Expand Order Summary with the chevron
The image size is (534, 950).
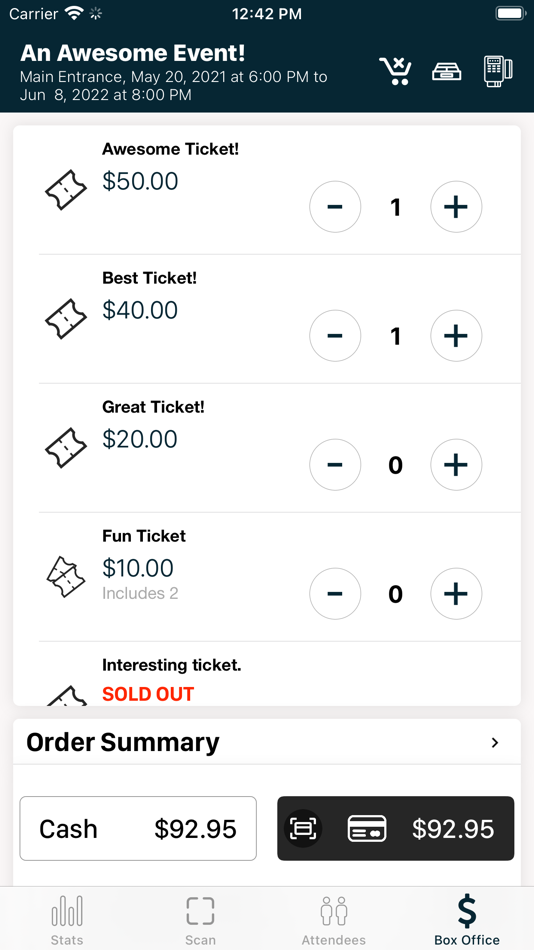click(495, 743)
